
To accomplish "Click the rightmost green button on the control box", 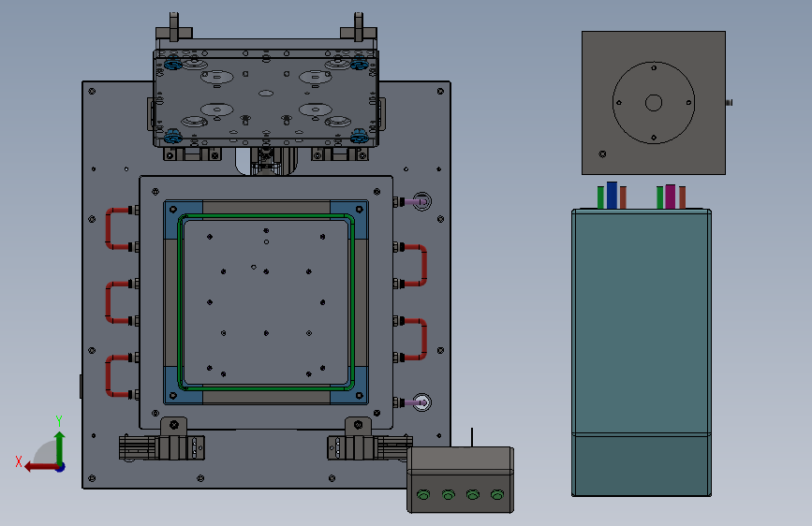I will [497, 495].
